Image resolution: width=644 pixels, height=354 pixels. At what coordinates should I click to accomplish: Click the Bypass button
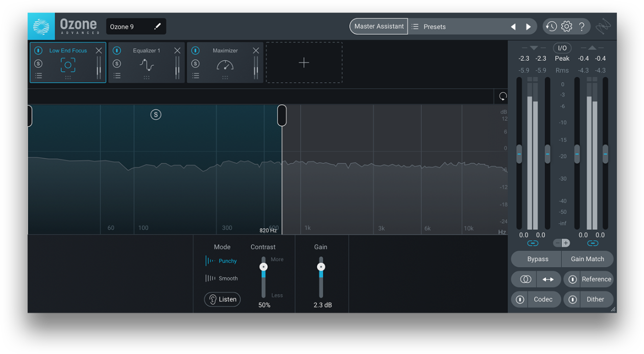pyautogui.click(x=537, y=259)
